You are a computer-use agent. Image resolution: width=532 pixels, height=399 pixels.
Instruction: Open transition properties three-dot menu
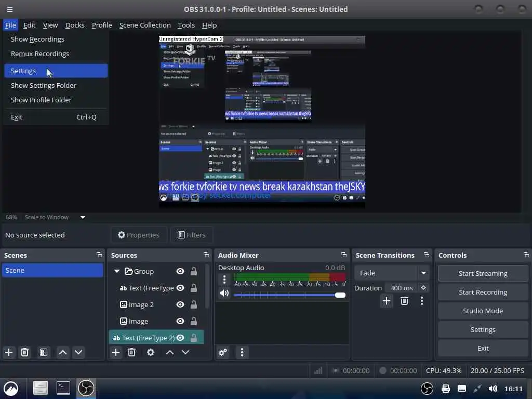click(x=422, y=301)
